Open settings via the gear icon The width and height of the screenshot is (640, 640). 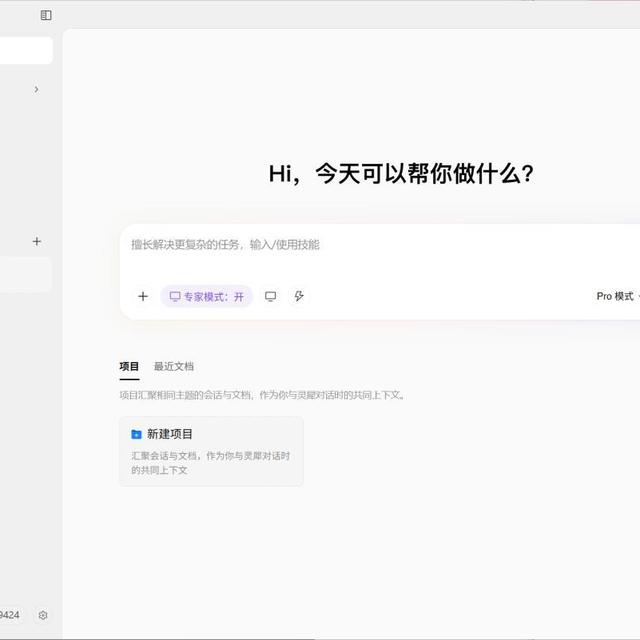pos(43,615)
